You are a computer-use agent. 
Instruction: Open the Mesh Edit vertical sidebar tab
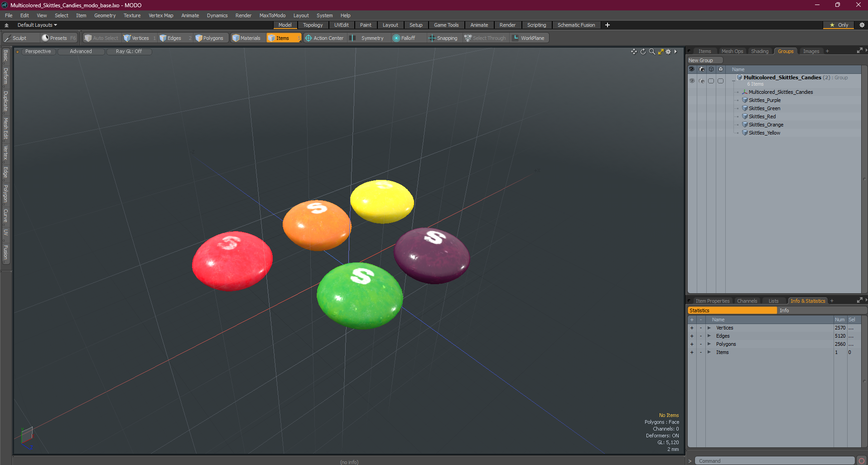point(6,128)
